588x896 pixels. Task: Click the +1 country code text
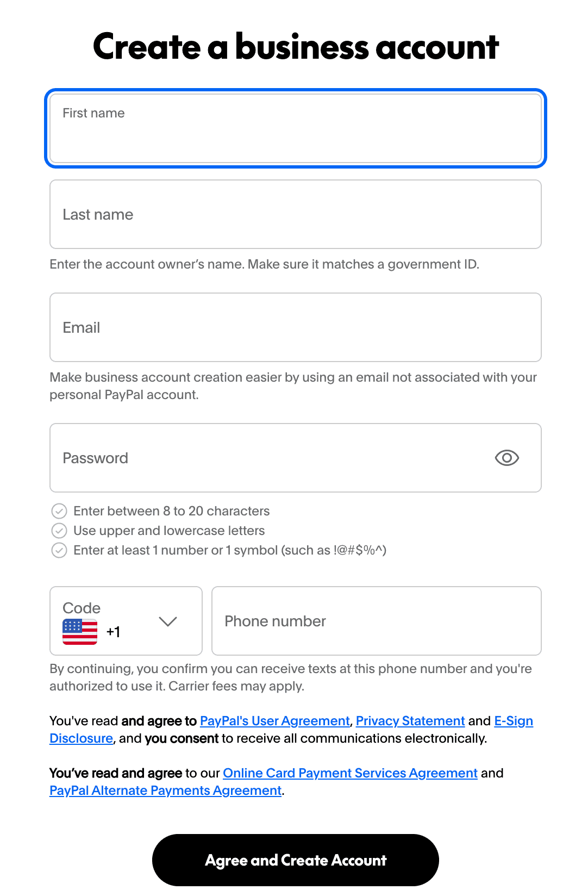click(113, 632)
